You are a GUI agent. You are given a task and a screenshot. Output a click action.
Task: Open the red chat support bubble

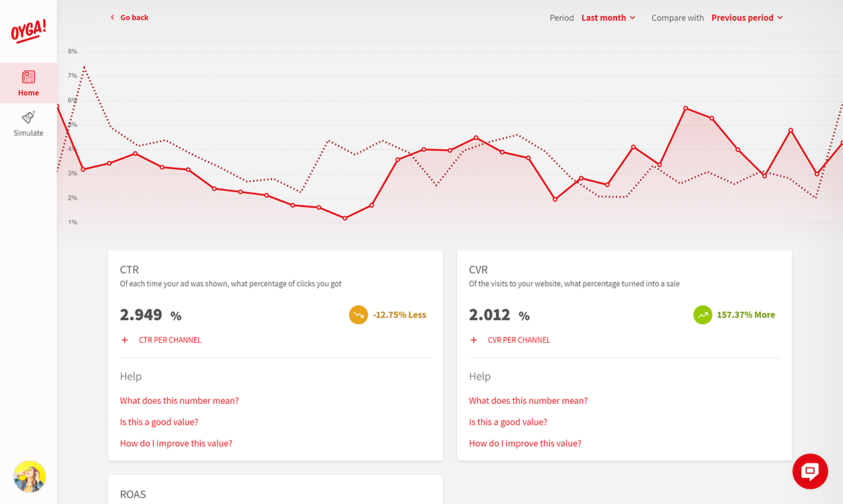(810, 472)
